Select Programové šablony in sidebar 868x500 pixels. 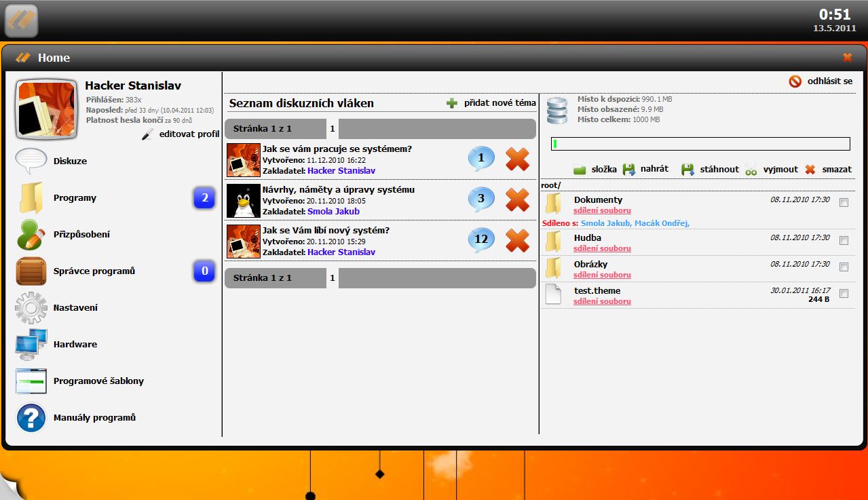[98, 381]
